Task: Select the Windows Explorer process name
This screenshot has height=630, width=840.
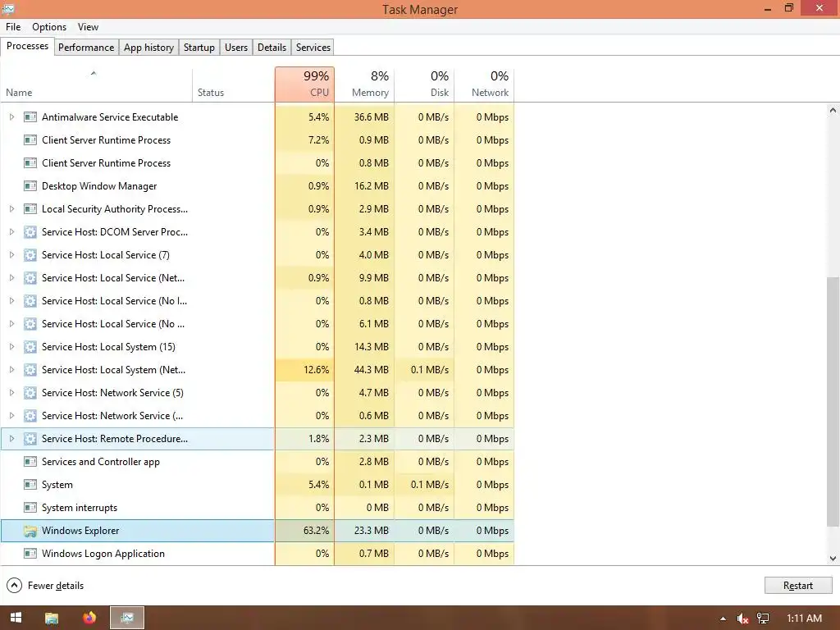Action: 80,531
